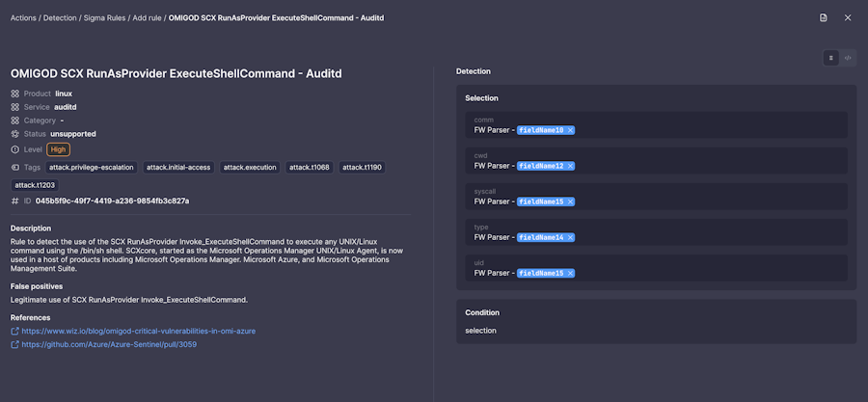868x402 pixels.
Task: Open the Azure-Sentinel pull 3059 link
Action: click(x=109, y=344)
